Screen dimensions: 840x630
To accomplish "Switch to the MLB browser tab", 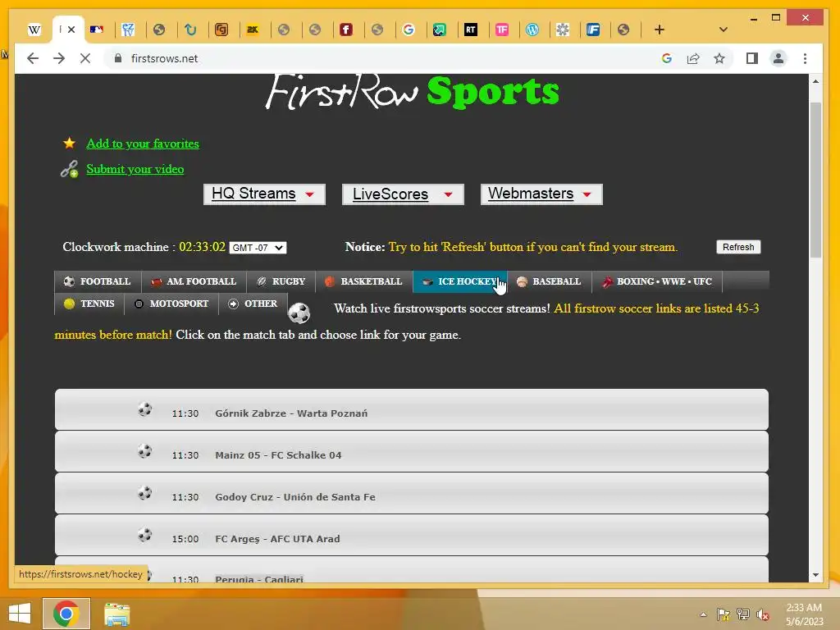I will coord(97,30).
